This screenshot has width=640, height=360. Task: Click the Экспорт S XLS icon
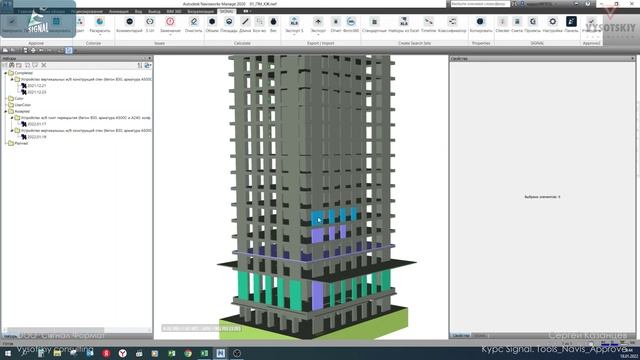pyautogui.click(x=294, y=22)
